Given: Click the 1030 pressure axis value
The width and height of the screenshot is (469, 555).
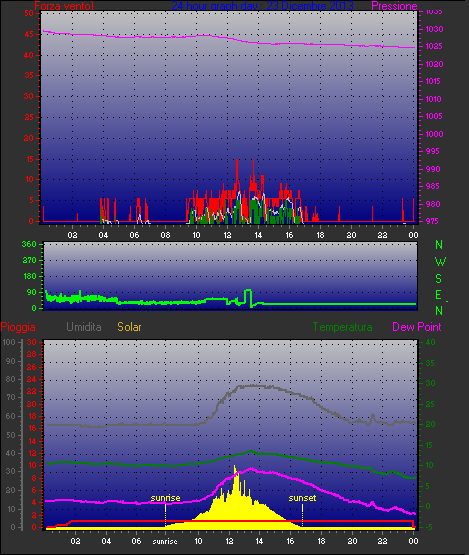Looking at the screenshot, I should click(434, 29).
